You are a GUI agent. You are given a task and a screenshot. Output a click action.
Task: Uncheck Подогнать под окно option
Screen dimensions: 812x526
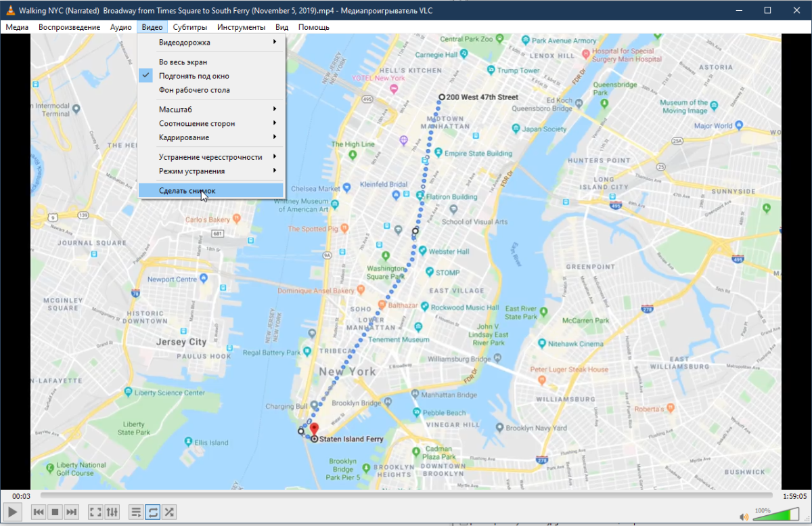(211, 76)
